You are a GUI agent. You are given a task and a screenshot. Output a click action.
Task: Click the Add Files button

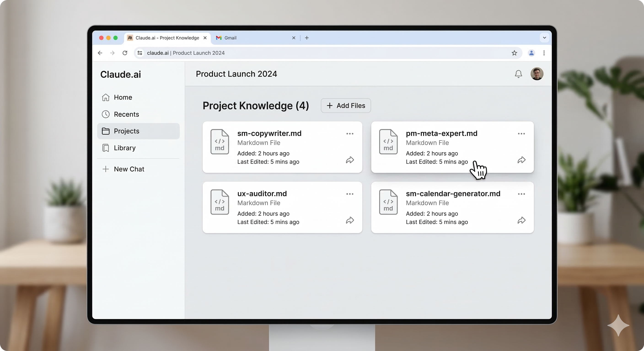(346, 106)
